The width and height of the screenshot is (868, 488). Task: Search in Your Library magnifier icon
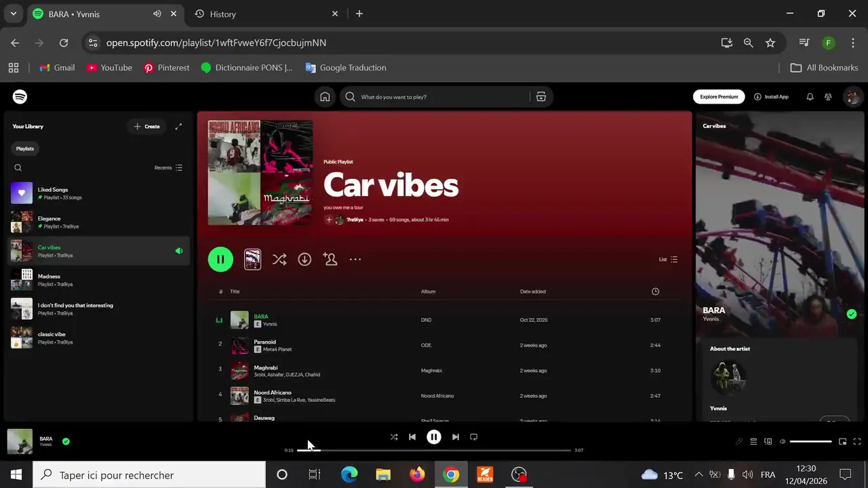click(18, 168)
